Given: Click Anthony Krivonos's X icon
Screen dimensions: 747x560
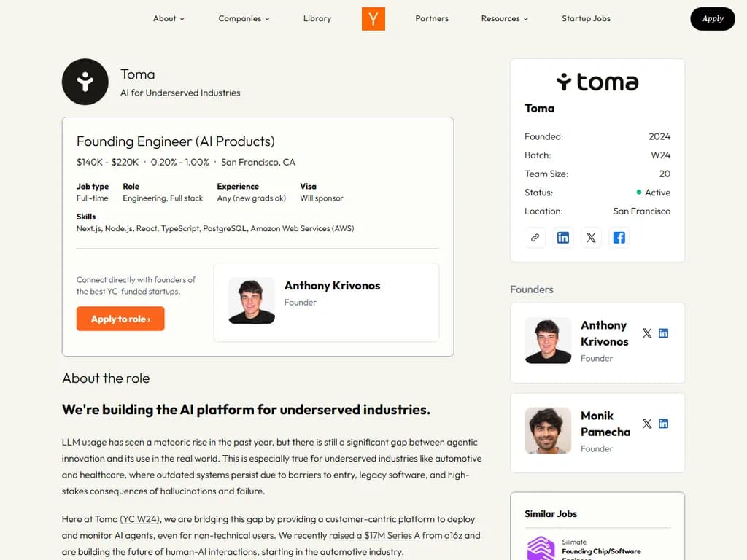Looking at the screenshot, I should pyautogui.click(x=646, y=332).
